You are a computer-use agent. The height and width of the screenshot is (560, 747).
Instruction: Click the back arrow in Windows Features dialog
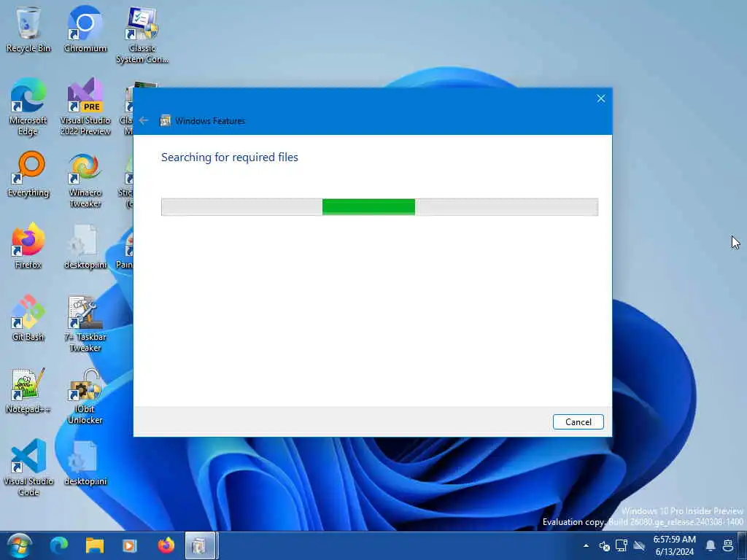(x=144, y=120)
